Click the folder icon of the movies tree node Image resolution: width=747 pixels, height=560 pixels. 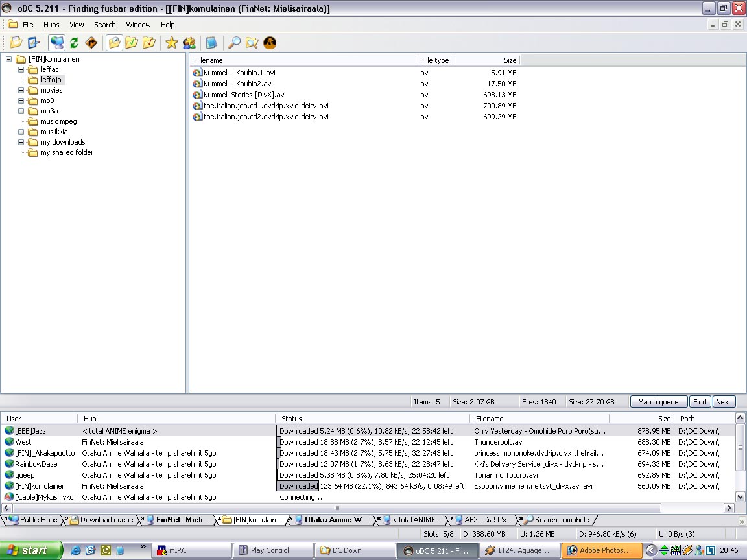tap(33, 91)
